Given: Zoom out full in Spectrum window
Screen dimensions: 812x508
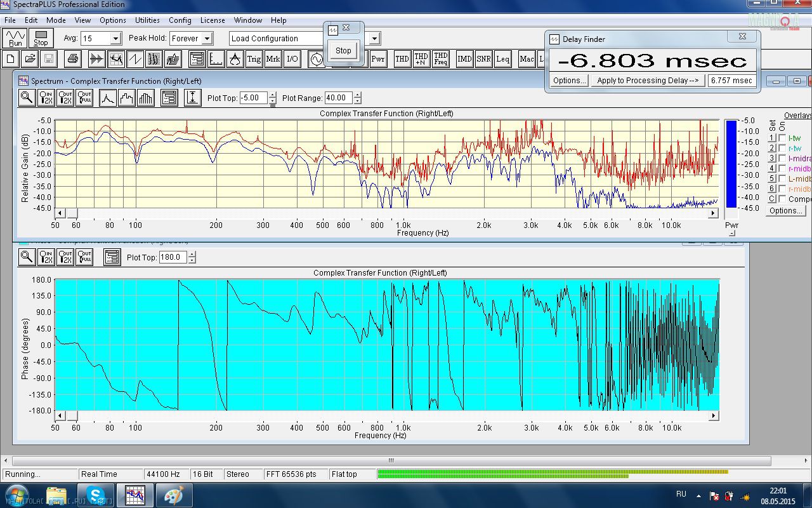Looking at the screenshot, I should (84, 98).
